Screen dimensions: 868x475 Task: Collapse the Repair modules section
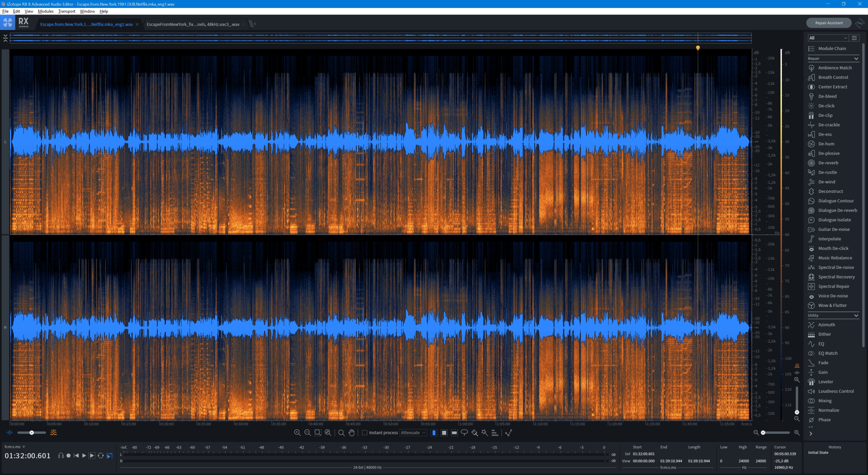[x=856, y=59]
